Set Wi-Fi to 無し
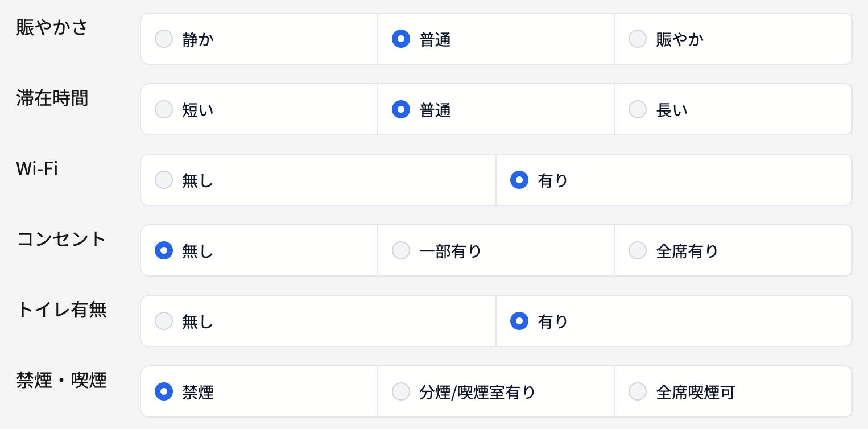This screenshot has height=429, width=868. click(x=164, y=180)
